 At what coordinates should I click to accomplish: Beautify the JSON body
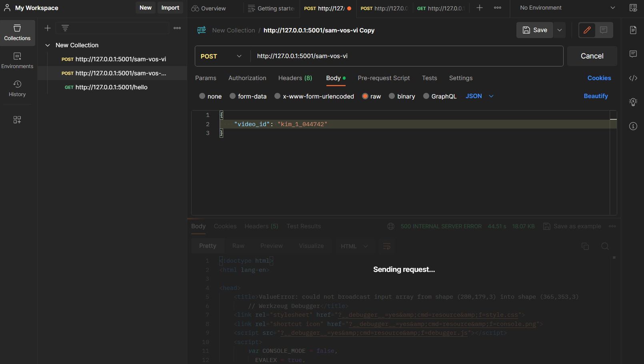pyautogui.click(x=596, y=96)
